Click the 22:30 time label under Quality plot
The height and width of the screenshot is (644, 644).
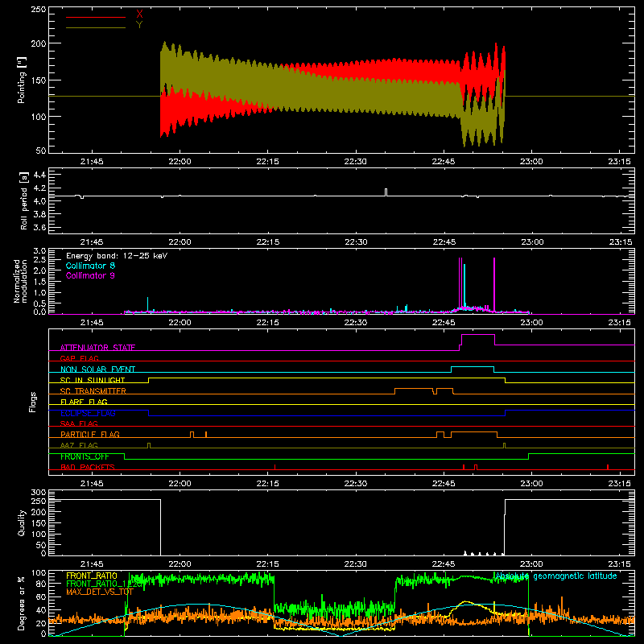click(x=356, y=564)
